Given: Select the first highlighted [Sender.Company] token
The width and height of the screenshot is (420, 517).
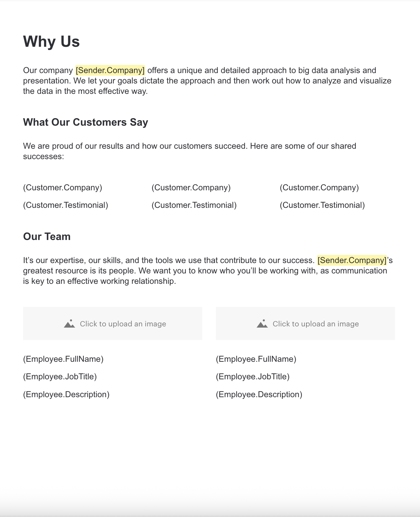Looking at the screenshot, I should (x=110, y=70).
